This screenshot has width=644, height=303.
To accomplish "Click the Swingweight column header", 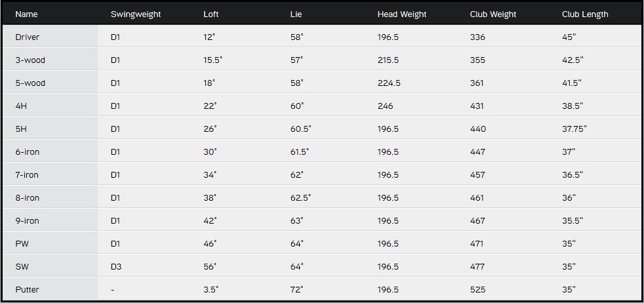I will [x=136, y=14].
